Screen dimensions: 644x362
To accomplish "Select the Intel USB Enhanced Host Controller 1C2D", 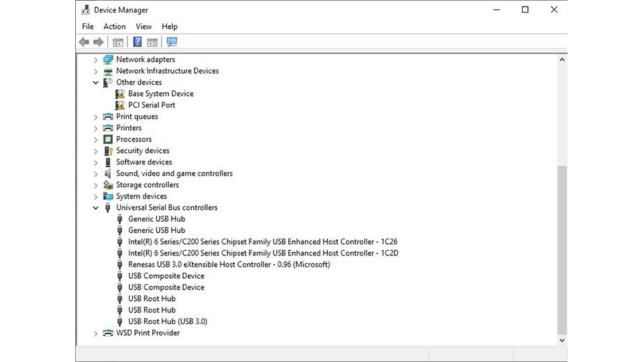I will (x=263, y=253).
